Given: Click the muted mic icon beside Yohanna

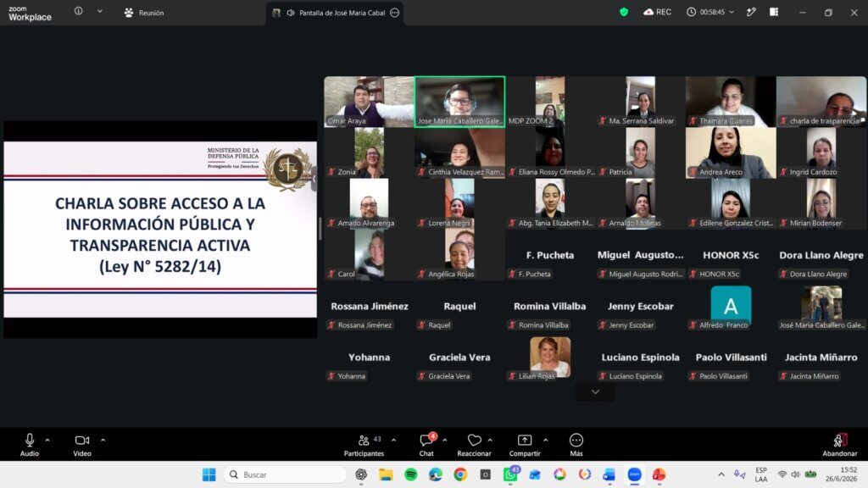Looking at the screenshot, I should click(x=331, y=376).
